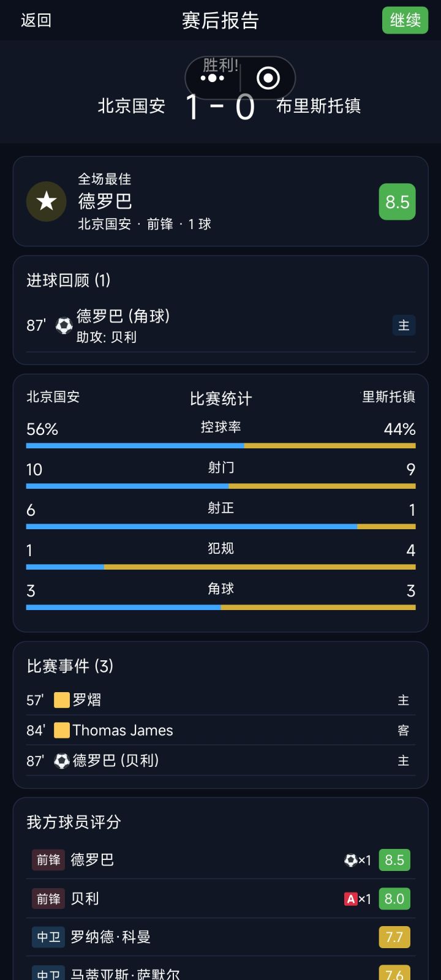Tap the 客 label beside Thomas James
Viewport: 441px width, 980px height.
click(x=403, y=730)
